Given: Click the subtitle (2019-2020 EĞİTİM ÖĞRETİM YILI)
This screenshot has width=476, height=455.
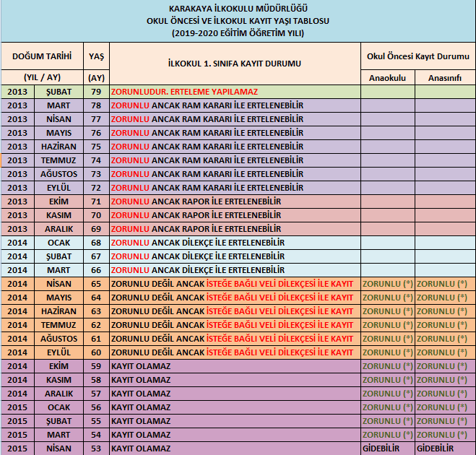Looking at the screenshot, I should click(x=238, y=32).
